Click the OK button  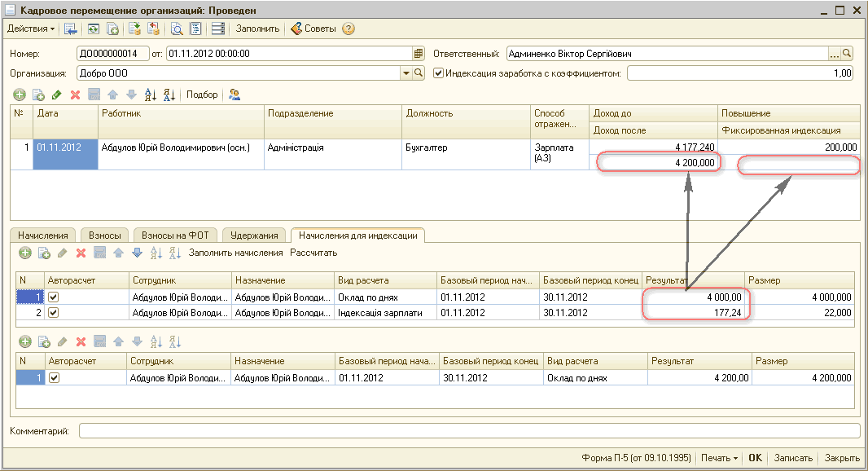click(755, 458)
